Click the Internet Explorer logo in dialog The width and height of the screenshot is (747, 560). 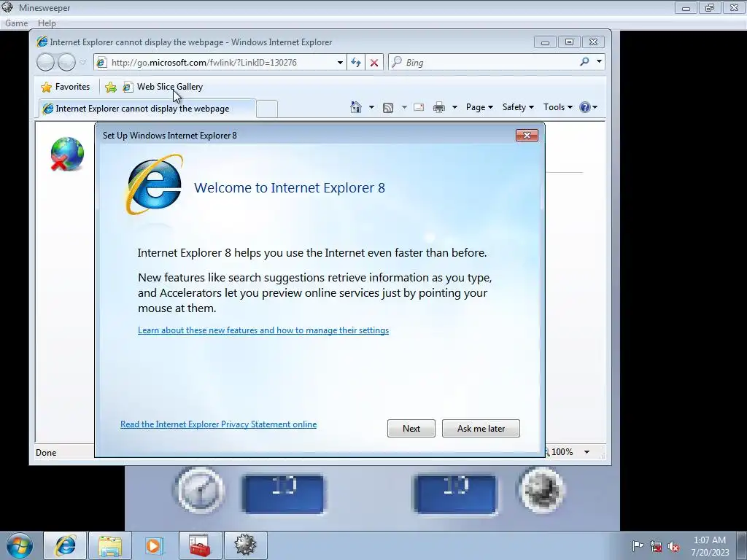coord(154,184)
